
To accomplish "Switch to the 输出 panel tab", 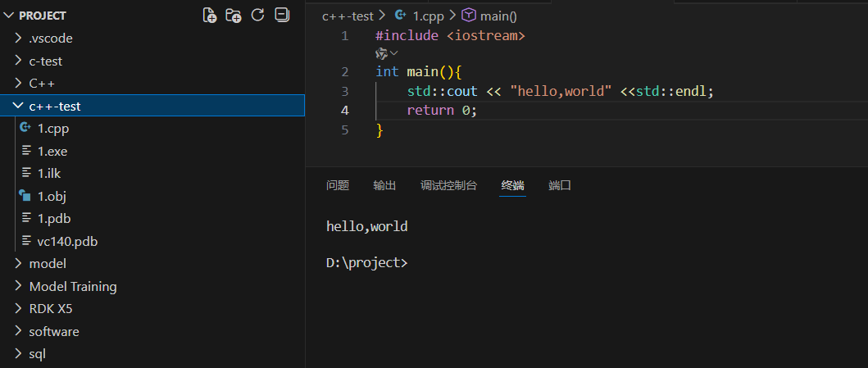I will click(x=384, y=185).
